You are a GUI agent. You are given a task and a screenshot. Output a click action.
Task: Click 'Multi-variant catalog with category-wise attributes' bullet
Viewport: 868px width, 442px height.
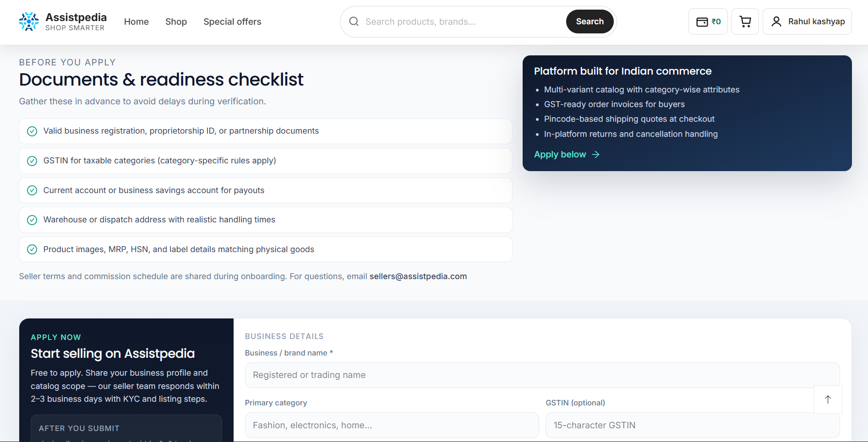click(x=642, y=90)
